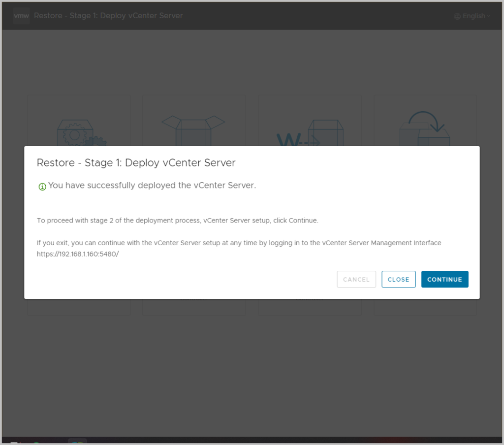
Task: Click the green info icon beside success message
Action: (42, 186)
